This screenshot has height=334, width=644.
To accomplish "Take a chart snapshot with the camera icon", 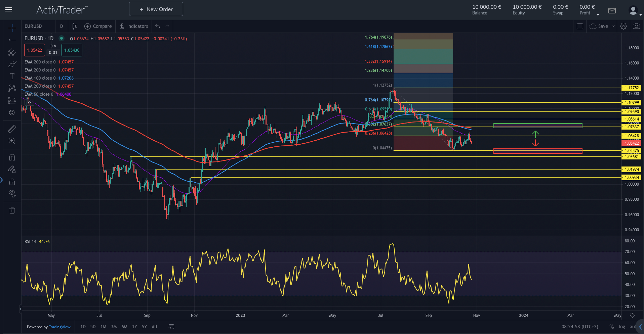I will [x=636, y=26].
